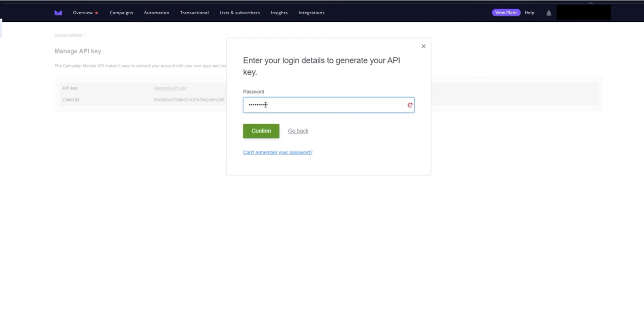The width and height of the screenshot is (644, 325).
Task: Click the Manage API key heading
Action: [78, 51]
